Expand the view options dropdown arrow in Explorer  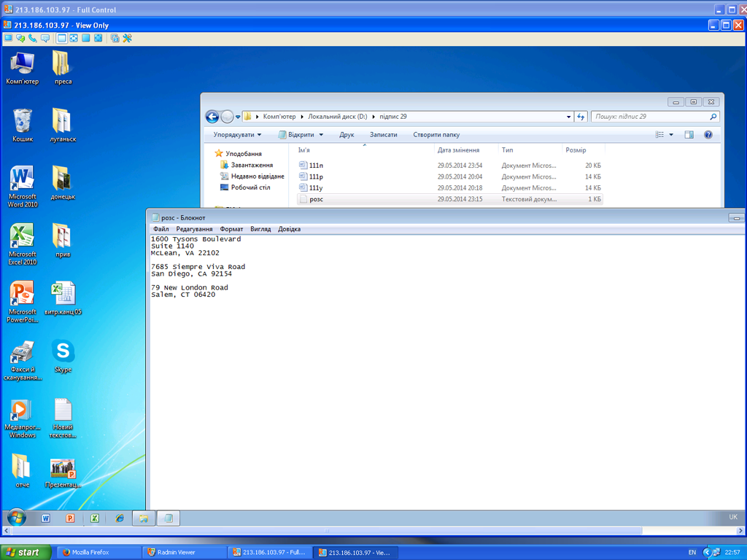point(671,135)
